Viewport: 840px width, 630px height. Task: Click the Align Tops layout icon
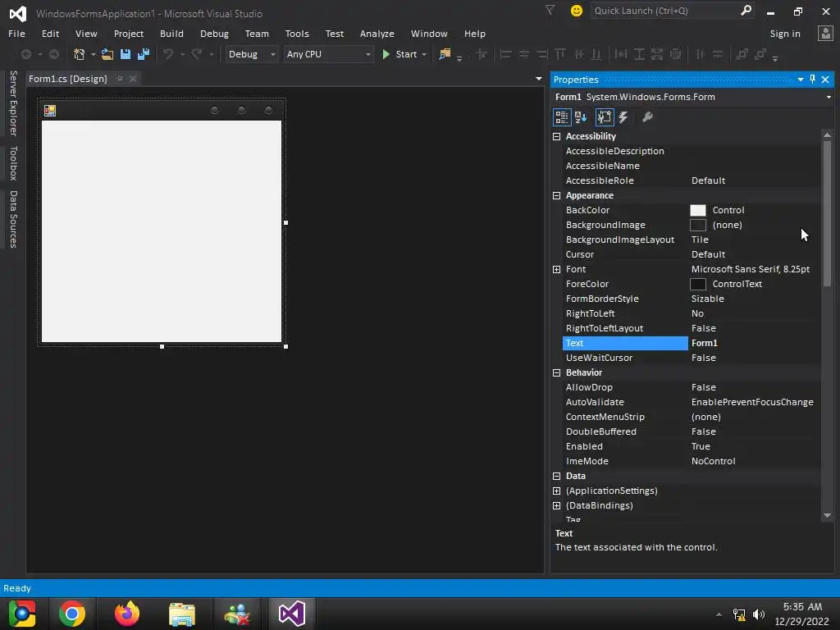tap(560, 54)
